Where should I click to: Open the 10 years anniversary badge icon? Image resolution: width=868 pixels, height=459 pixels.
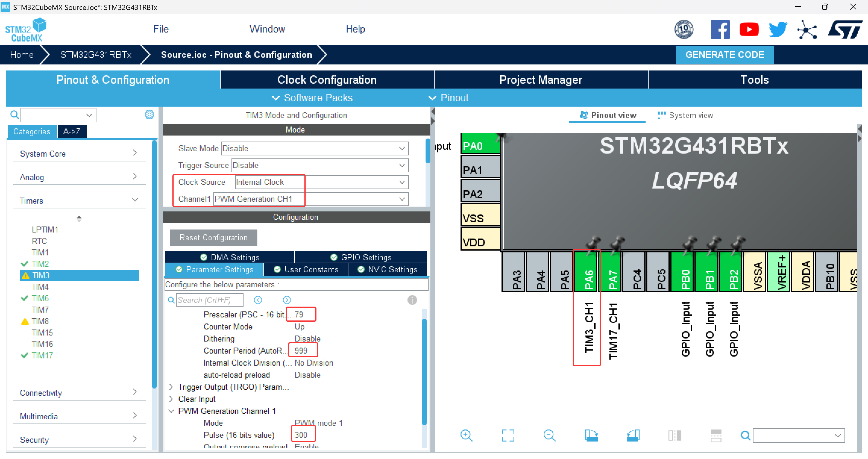(684, 30)
